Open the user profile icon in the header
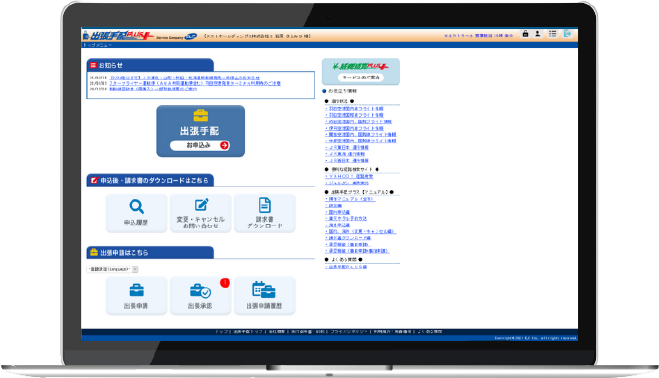659x378 pixels. [538, 34]
